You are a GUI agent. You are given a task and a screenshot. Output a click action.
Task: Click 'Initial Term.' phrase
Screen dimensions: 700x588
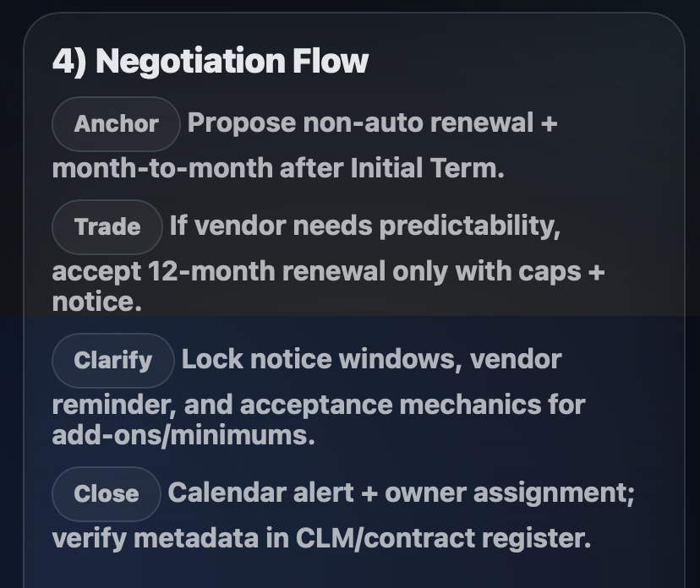(427, 169)
